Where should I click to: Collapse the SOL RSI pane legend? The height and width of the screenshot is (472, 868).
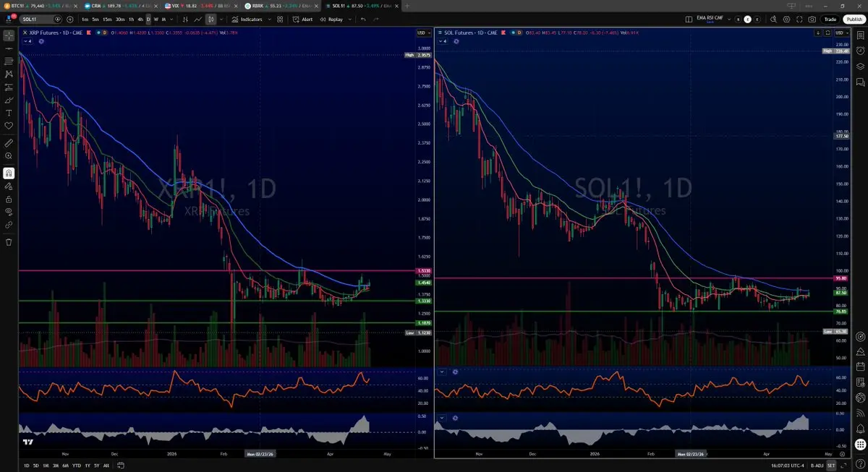[x=442, y=372]
